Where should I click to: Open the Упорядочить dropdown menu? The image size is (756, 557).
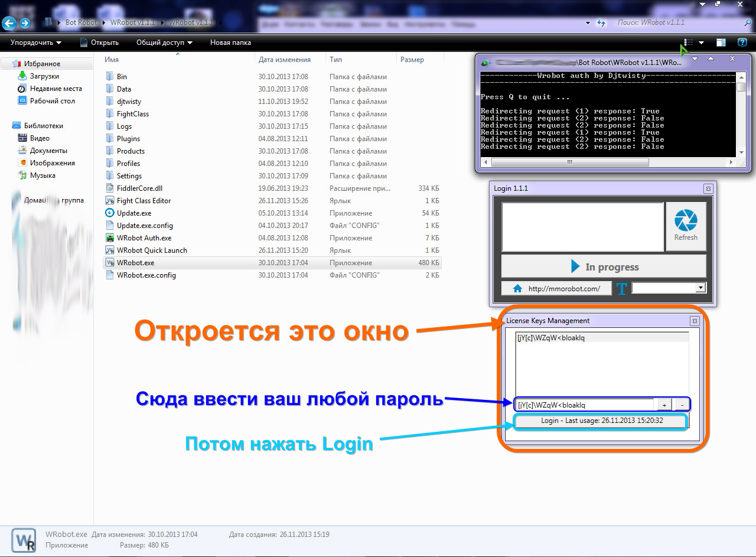(36, 43)
